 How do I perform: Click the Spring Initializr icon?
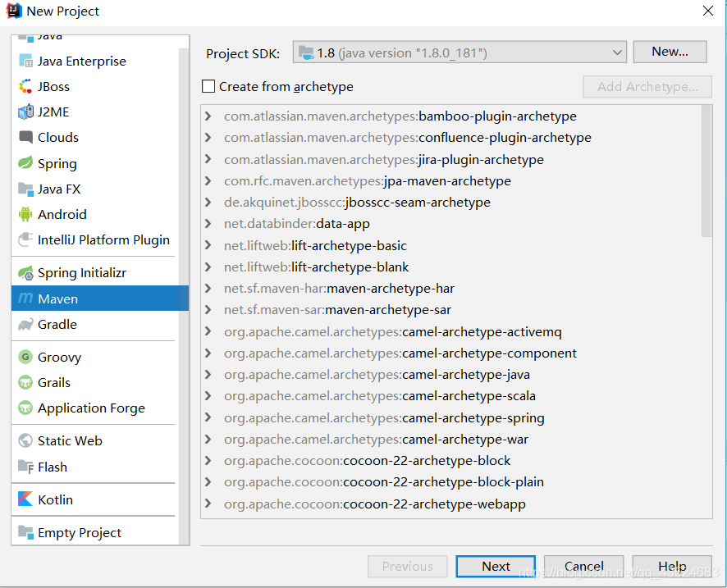pos(25,273)
